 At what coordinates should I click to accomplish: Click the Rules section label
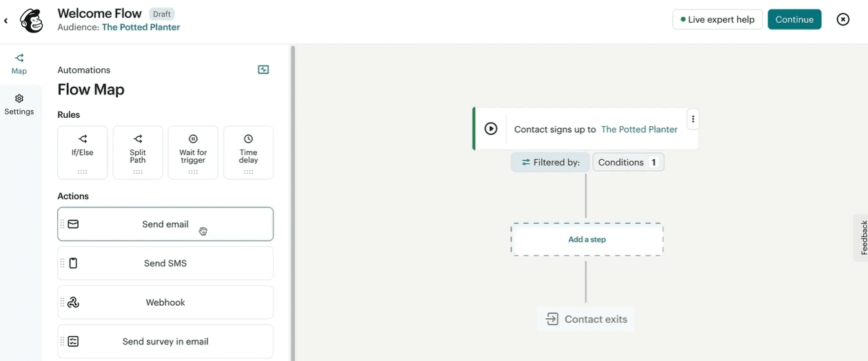69,115
